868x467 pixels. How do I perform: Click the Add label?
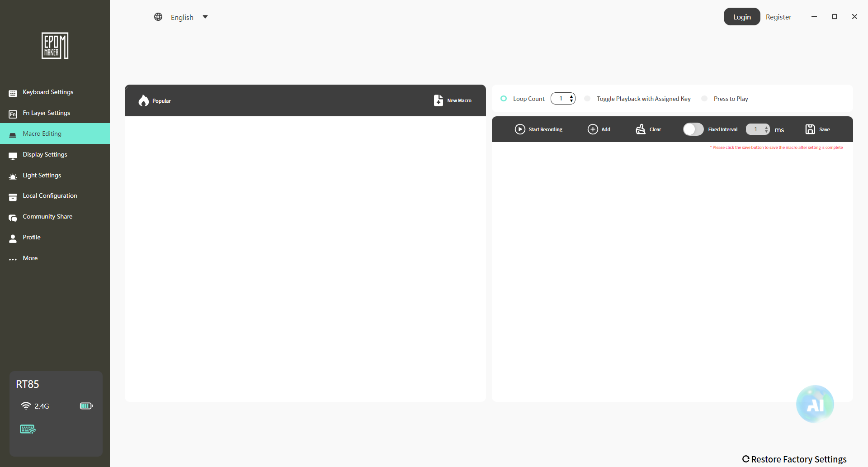[x=606, y=129]
